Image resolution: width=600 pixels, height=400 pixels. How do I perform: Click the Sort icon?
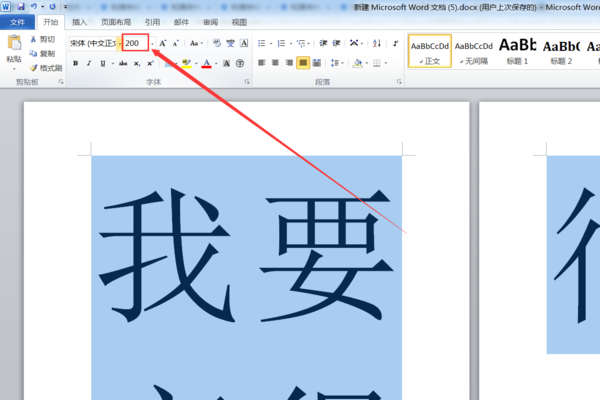[x=377, y=43]
